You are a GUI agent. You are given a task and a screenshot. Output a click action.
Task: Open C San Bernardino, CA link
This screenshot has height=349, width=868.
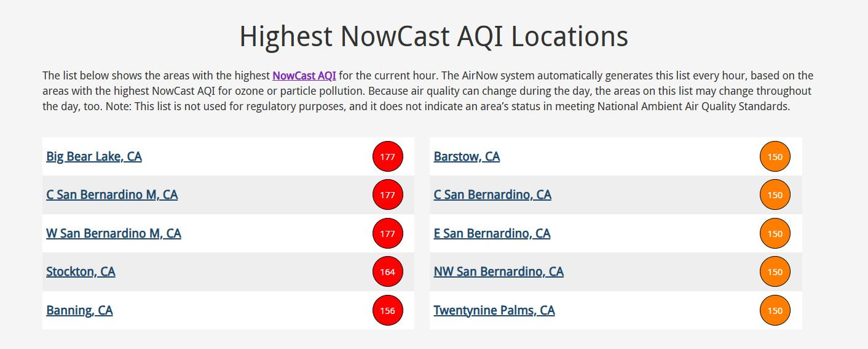coord(492,195)
